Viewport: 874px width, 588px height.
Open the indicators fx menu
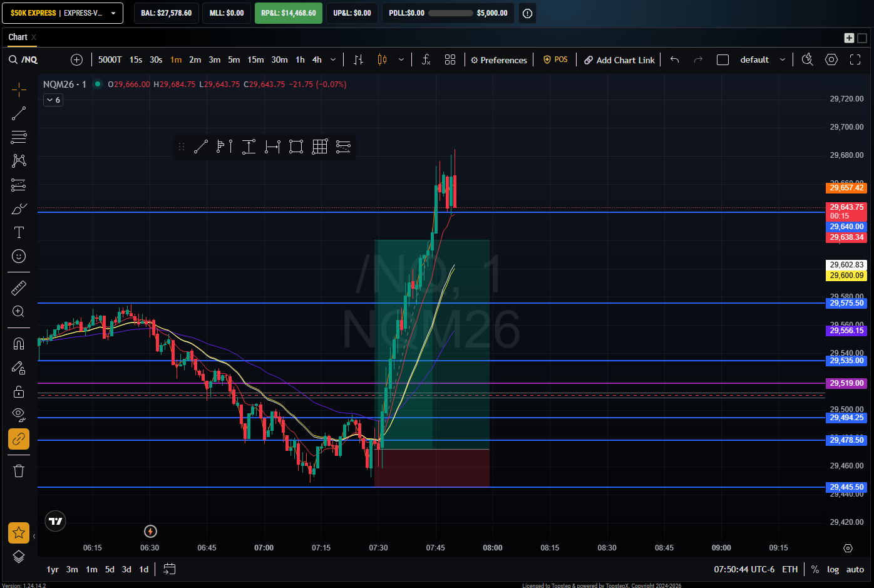click(426, 59)
